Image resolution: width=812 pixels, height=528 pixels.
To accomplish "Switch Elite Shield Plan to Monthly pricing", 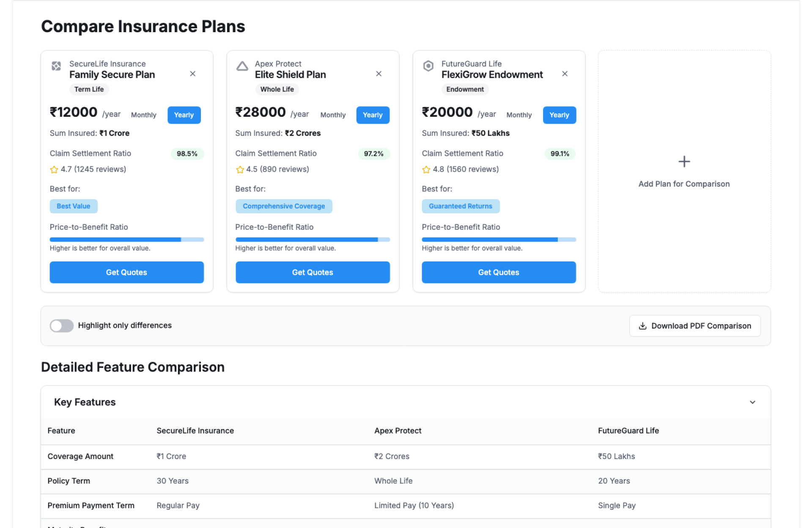I will (x=333, y=115).
